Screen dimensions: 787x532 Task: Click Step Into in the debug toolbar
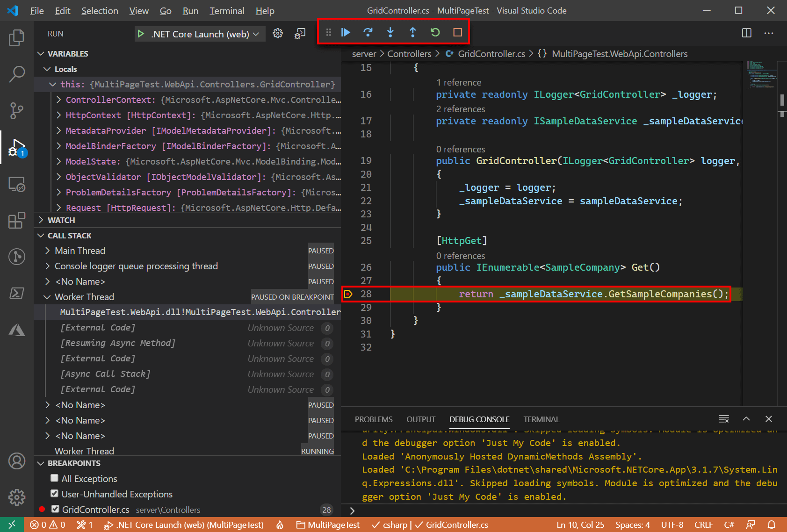point(390,32)
